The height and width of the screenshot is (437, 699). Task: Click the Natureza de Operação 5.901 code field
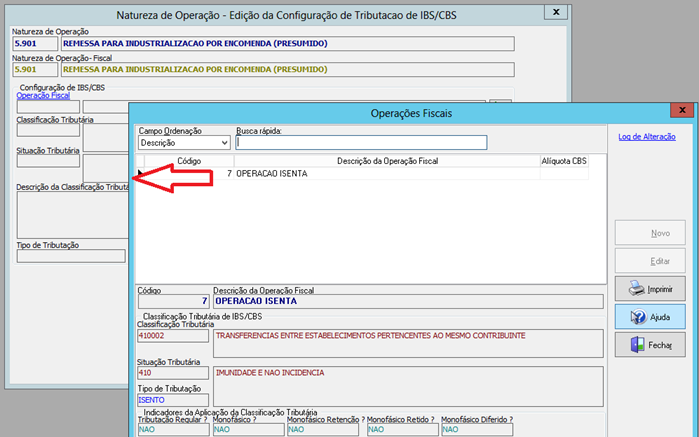click(x=35, y=44)
